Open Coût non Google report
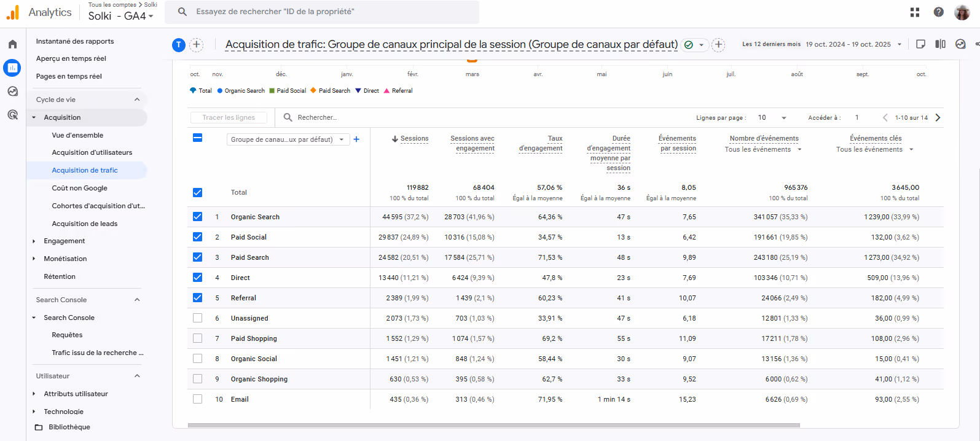 pyautogui.click(x=79, y=188)
